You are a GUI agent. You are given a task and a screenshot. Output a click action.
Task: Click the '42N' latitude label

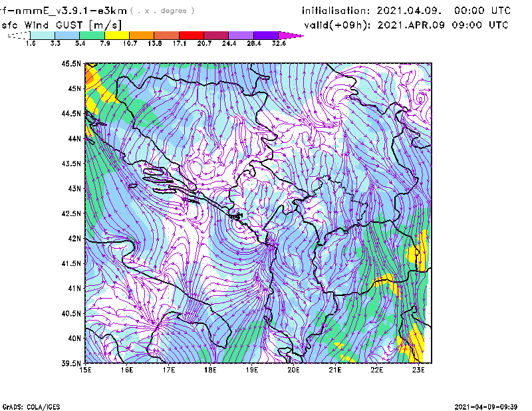pos(74,239)
